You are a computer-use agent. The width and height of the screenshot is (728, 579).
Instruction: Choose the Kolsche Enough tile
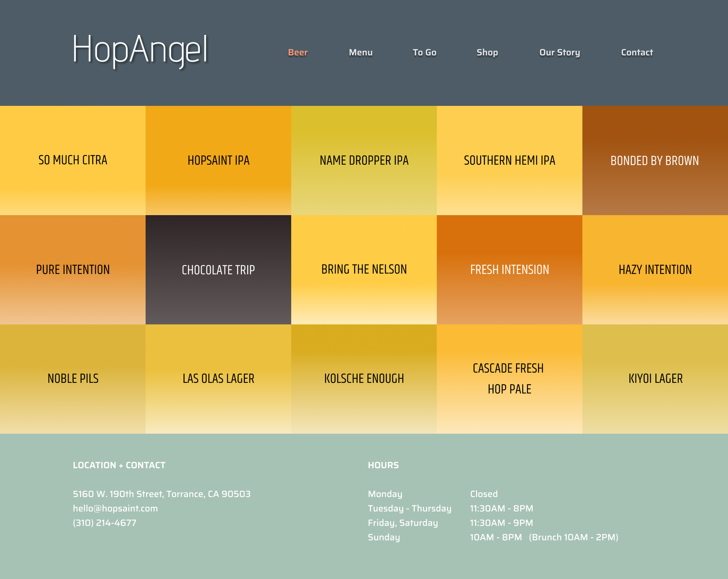coord(364,379)
